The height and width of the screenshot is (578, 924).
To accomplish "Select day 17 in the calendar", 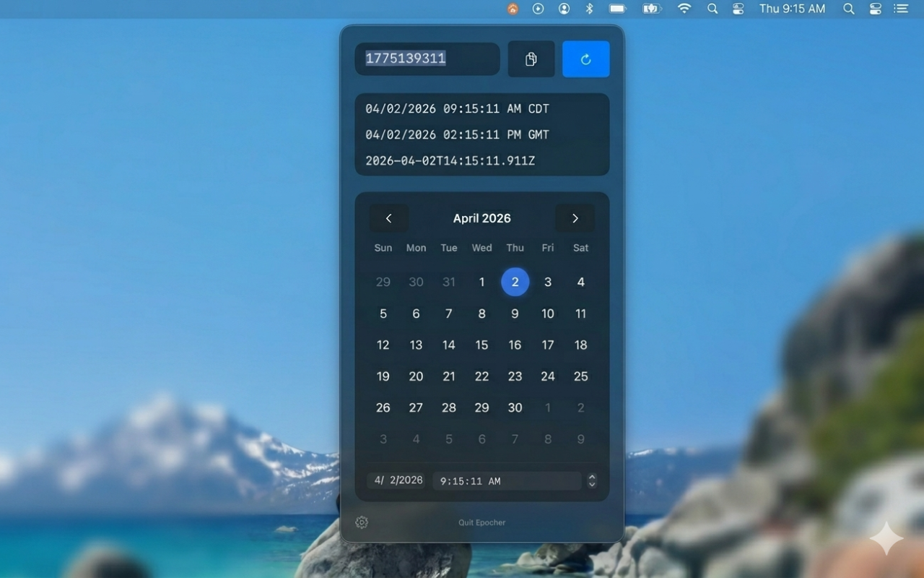I will tap(548, 345).
